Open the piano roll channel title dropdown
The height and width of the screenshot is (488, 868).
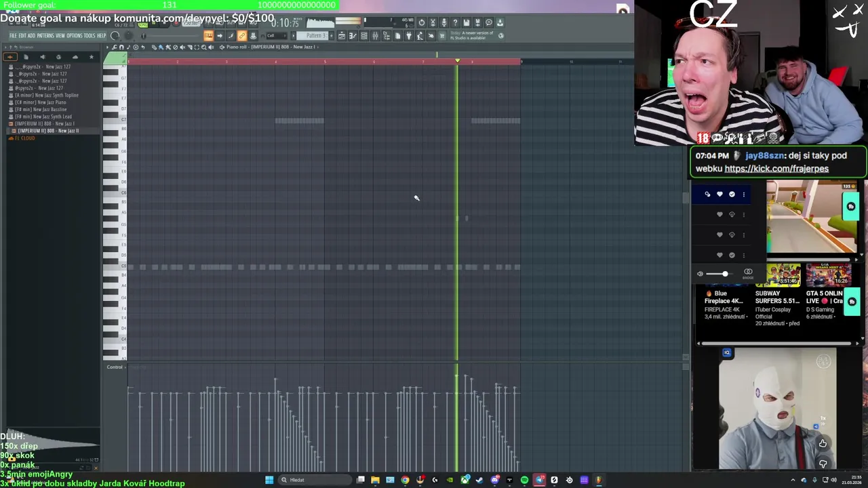(x=271, y=47)
